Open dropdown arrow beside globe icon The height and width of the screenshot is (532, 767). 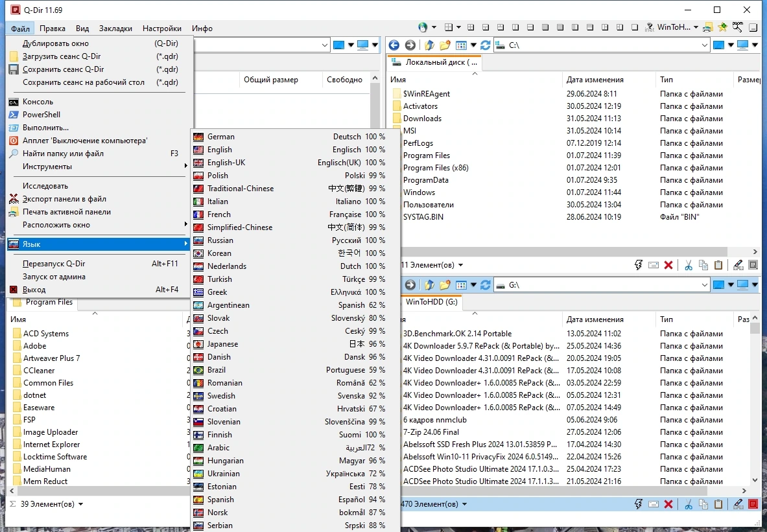pyautogui.click(x=433, y=27)
